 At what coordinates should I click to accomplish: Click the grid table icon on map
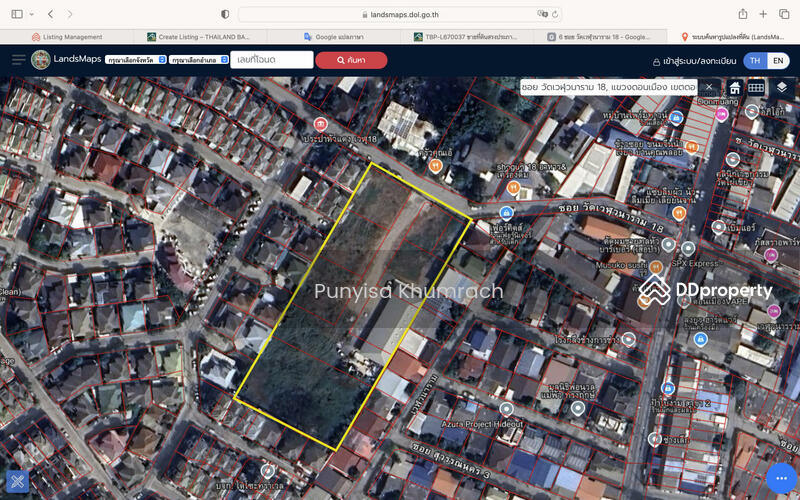(756, 88)
